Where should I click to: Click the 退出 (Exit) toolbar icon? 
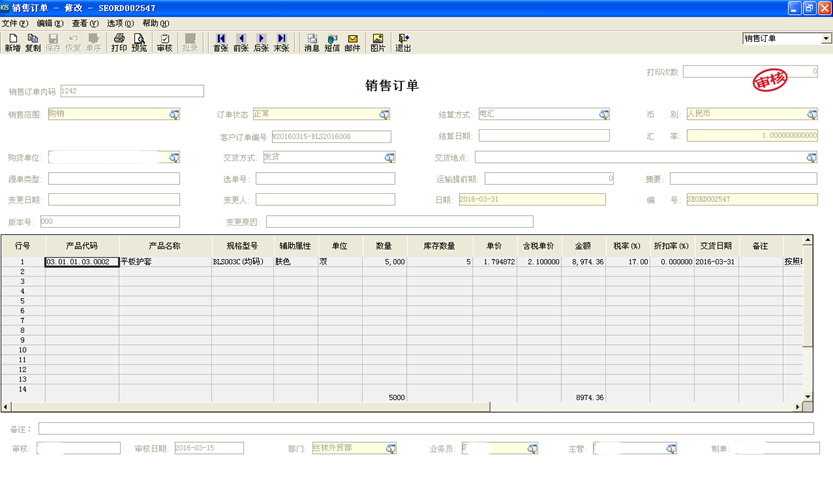click(x=403, y=42)
